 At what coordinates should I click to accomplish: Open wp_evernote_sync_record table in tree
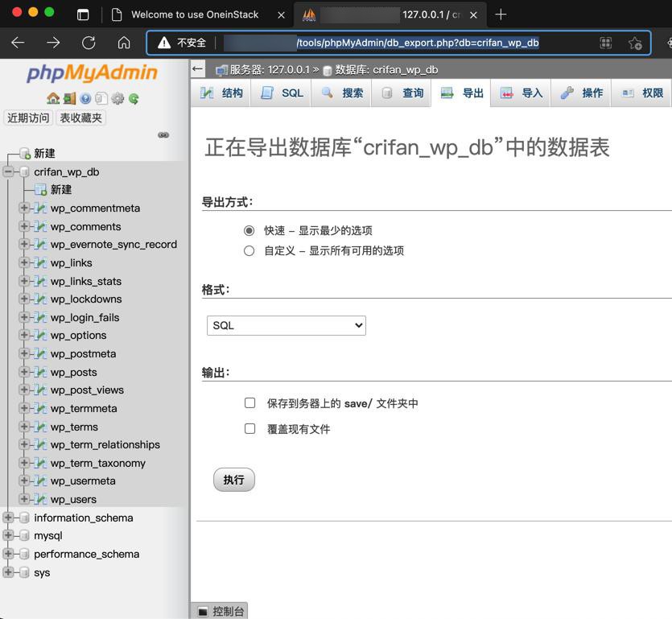(x=113, y=245)
